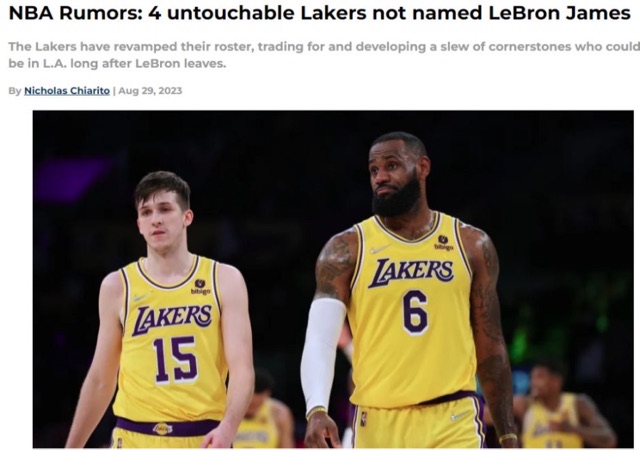Click the bibigo patch on jersey 15
Viewport: 640px width, 450px height.
200,287
